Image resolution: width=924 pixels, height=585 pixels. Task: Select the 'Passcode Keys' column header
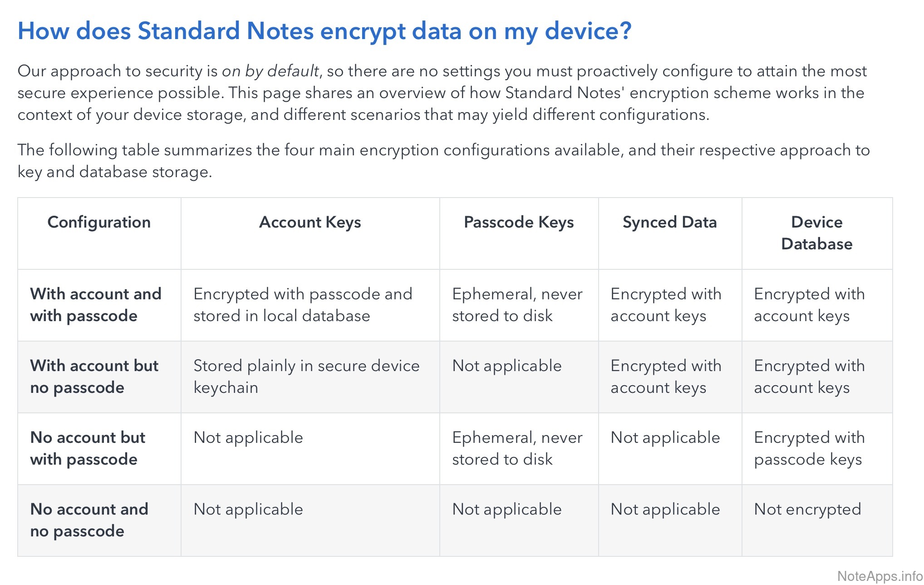519,222
